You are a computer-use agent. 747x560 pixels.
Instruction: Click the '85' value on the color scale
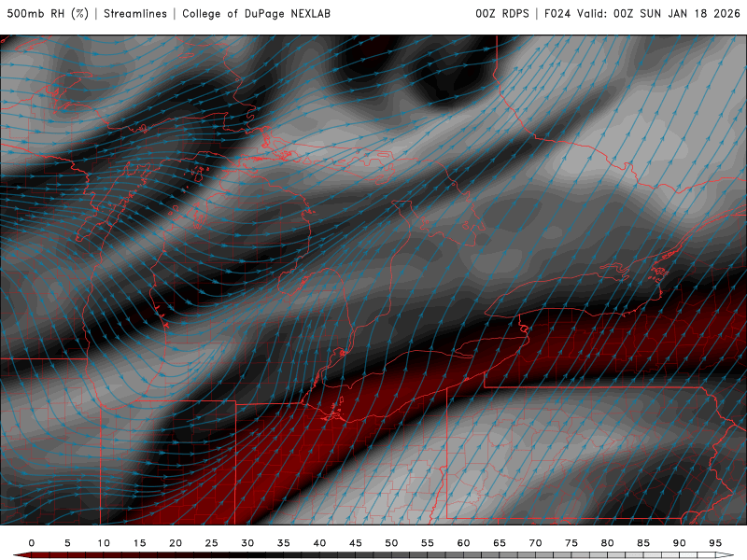point(643,543)
